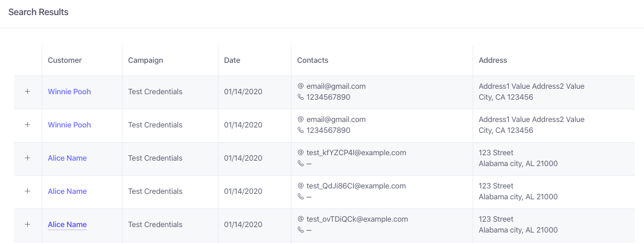
Task: Open the underlined Alice Name link
Action: click(68, 225)
